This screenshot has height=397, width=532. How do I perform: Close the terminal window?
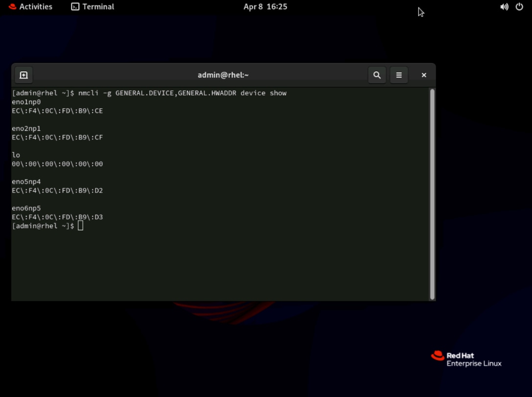(x=424, y=75)
